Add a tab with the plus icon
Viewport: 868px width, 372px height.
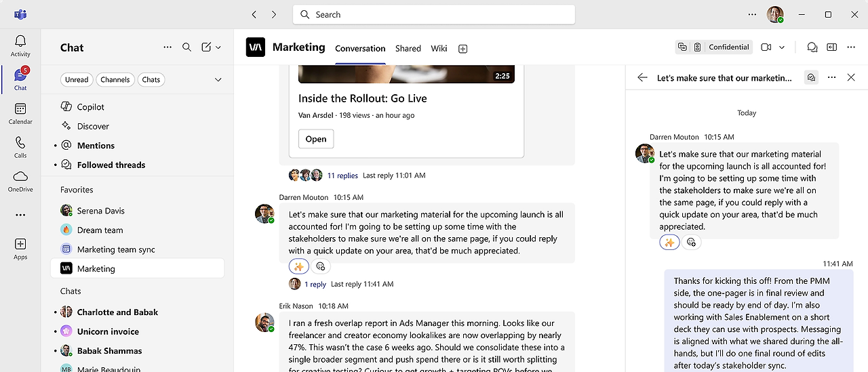[x=463, y=49]
